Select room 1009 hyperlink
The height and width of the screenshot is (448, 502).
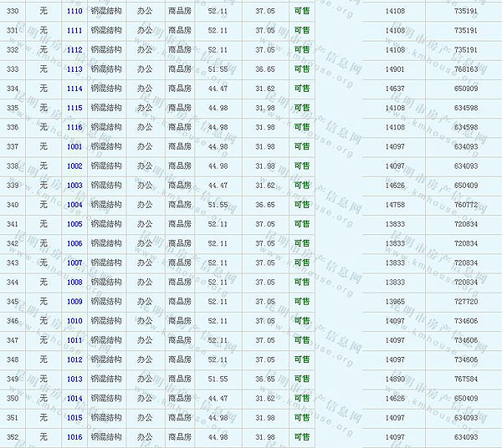pyautogui.click(x=74, y=302)
